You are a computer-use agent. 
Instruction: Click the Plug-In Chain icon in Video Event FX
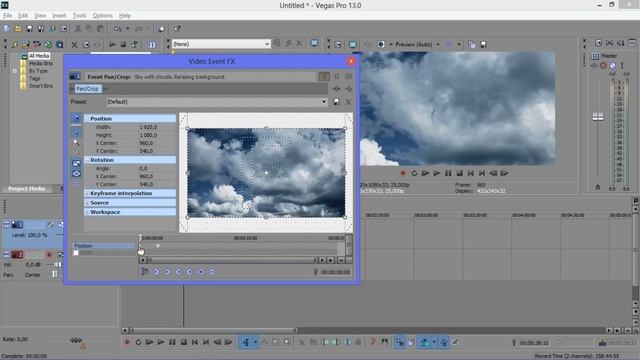(337, 89)
